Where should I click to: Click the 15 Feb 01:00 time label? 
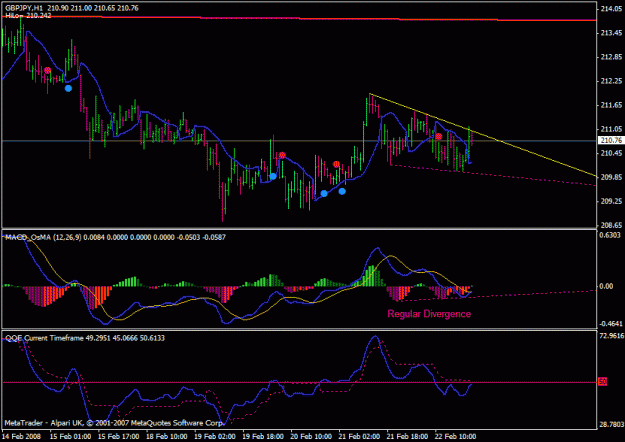tap(70, 436)
